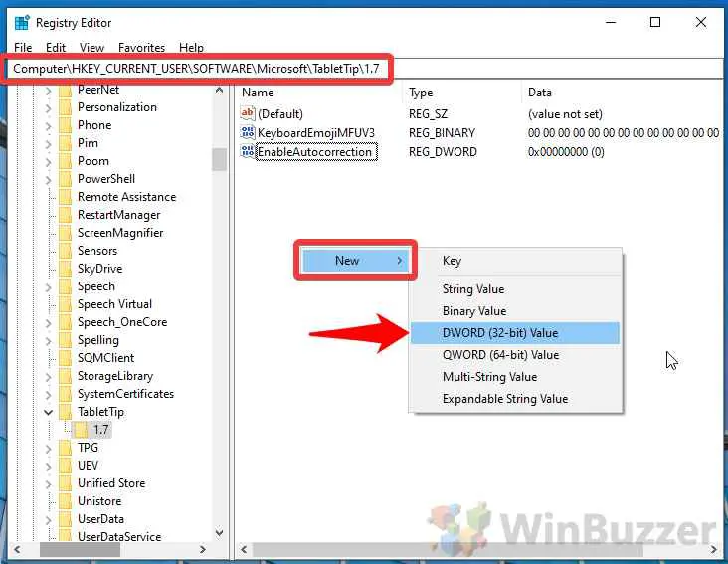Choose QWORD (64-bit) Value
This screenshot has width=728, height=564.
(x=515, y=355)
